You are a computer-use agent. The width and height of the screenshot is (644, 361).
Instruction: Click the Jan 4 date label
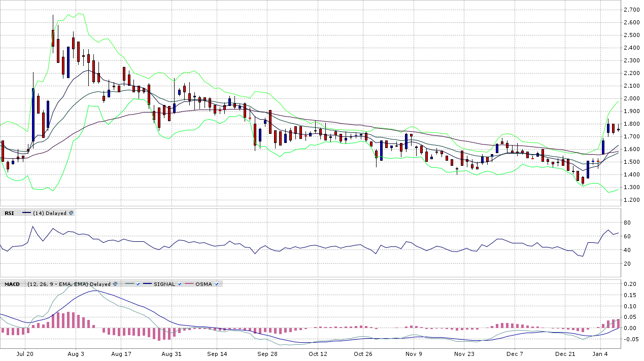click(x=600, y=353)
